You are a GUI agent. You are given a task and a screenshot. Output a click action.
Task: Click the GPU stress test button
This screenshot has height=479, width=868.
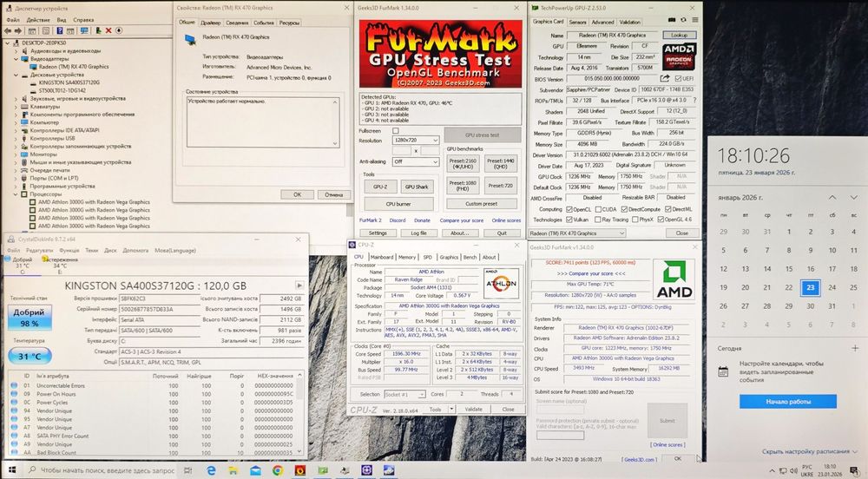click(482, 135)
